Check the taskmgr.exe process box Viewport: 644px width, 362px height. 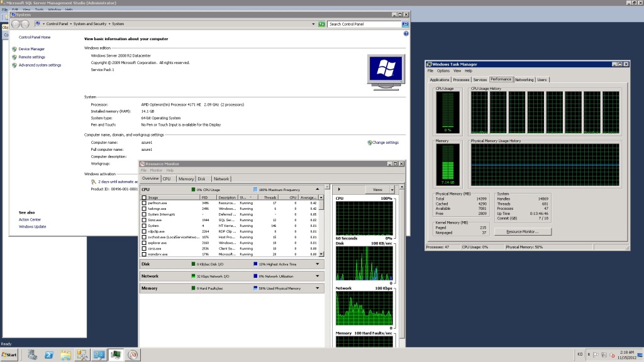(144, 209)
